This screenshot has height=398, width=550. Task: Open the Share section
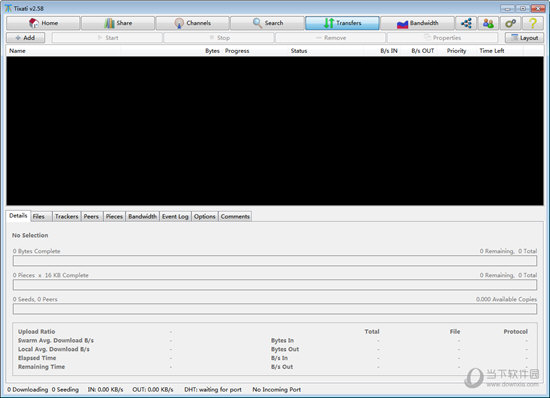point(118,23)
